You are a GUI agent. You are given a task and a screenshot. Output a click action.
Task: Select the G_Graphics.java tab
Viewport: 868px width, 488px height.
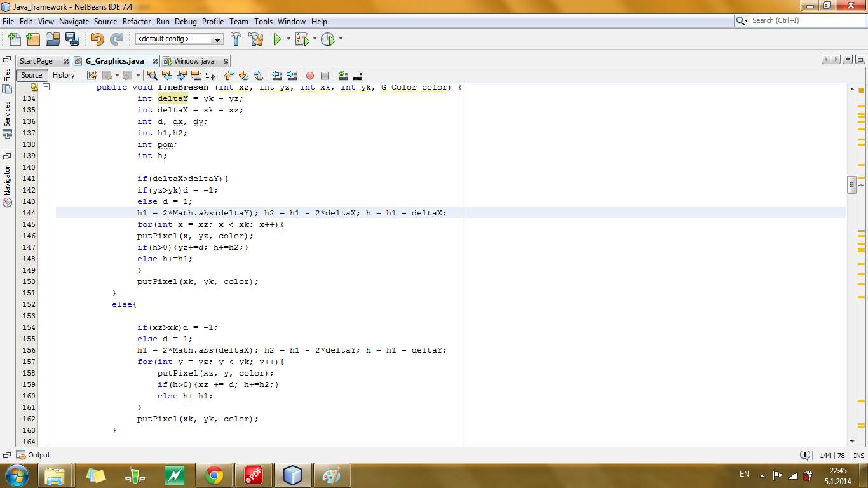114,61
